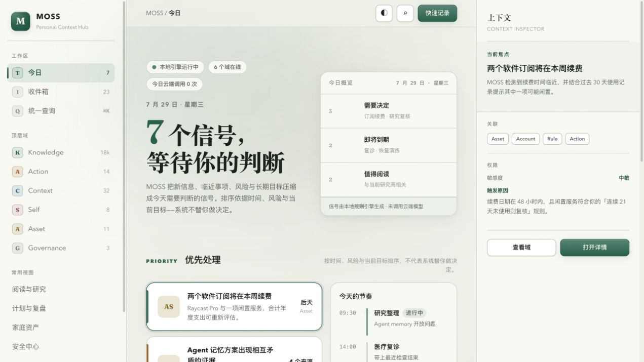Image resolution: width=644 pixels, height=362 pixels.
Task: Click the 今日云端调用 0 次 chip
Action: (x=175, y=84)
